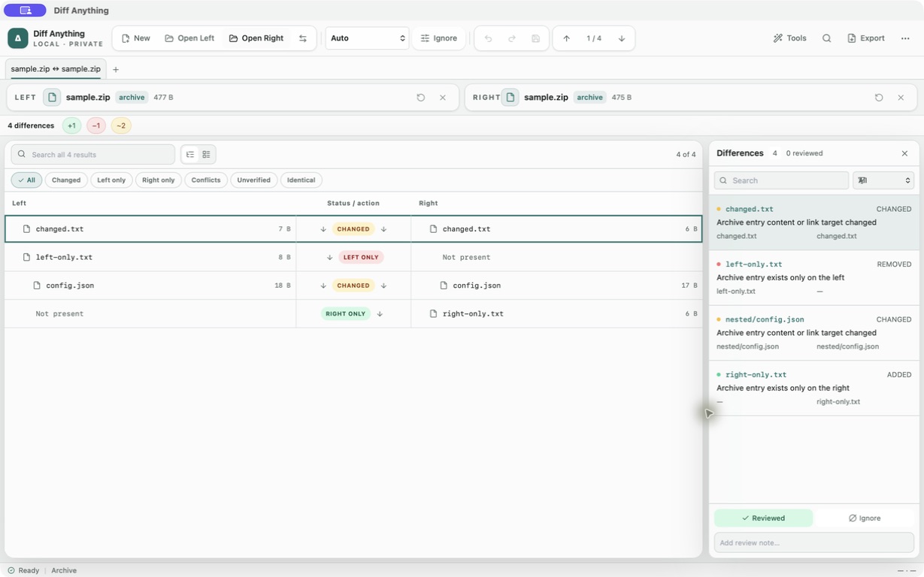Screen dimensions: 924x577
Task: Click the undo arrow icon
Action: (488, 38)
